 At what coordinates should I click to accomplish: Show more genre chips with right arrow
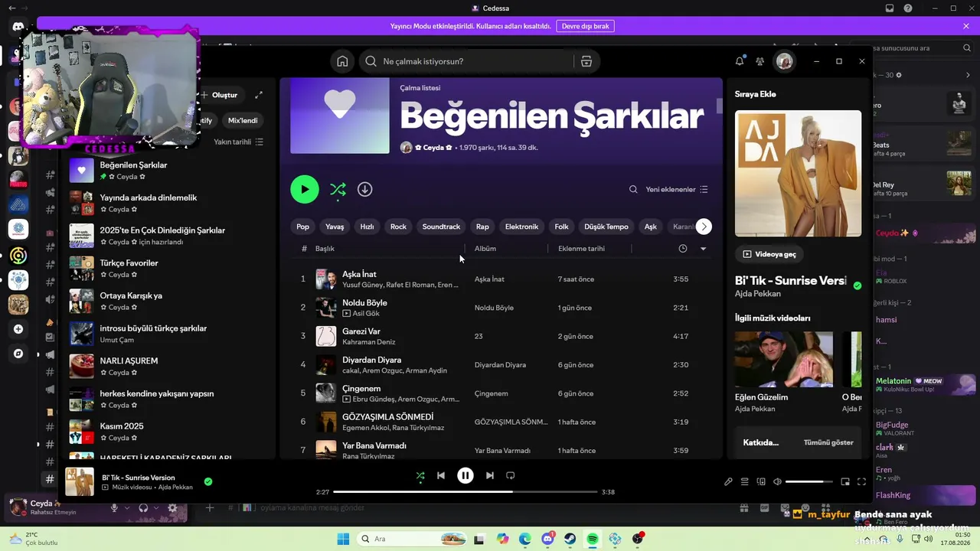coord(704,227)
